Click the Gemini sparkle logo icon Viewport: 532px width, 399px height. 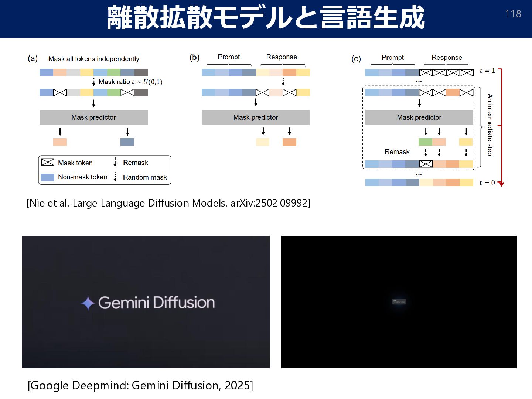coord(88,303)
